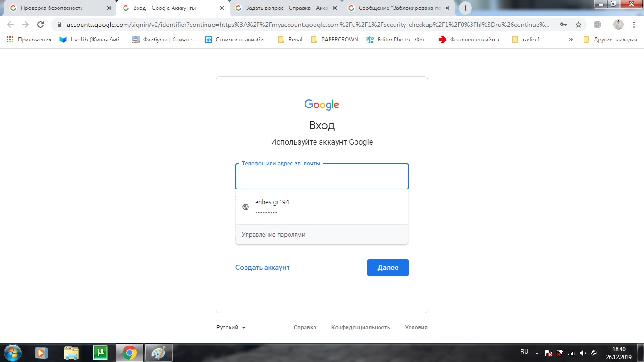Viewport: 644px width, 362px height.
Task: Open the 'Конфиденциальность' footer link
Action: (x=361, y=327)
